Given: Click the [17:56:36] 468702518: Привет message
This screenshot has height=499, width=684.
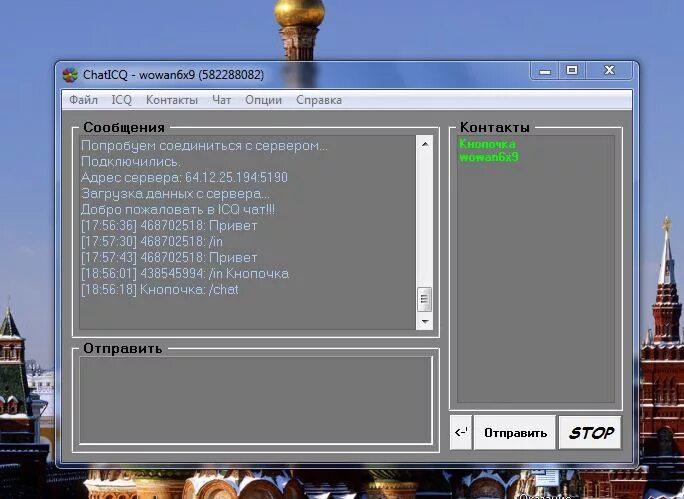Looking at the screenshot, I should (x=169, y=226).
